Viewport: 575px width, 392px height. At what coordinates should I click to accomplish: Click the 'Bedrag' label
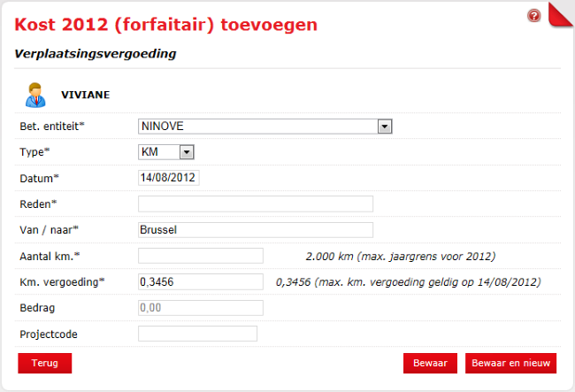[37, 308]
